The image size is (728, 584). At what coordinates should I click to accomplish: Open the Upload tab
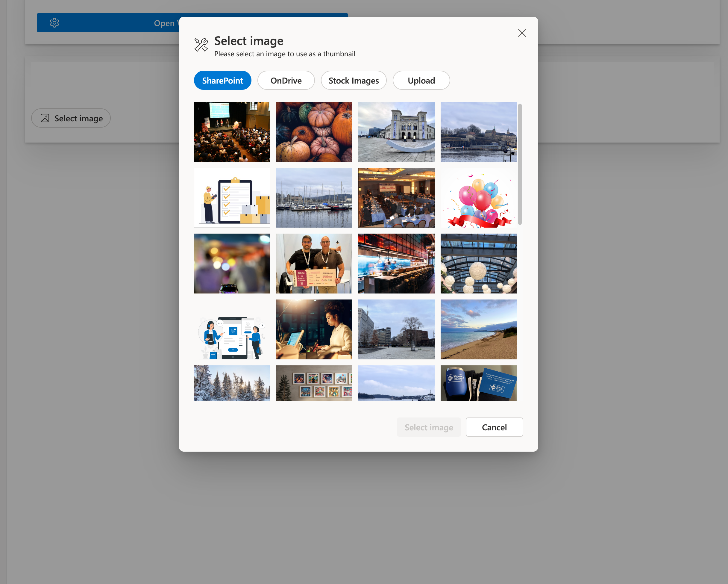(421, 80)
